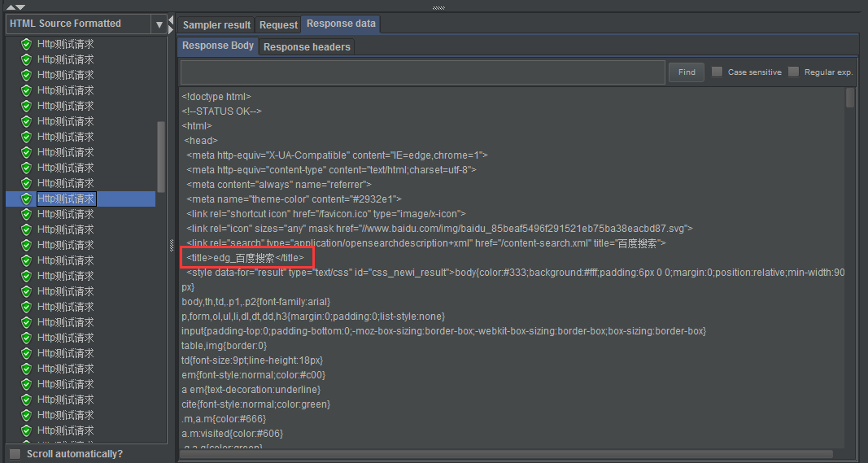This screenshot has height=463, width=868.
Task: Click the "table,img{border:0}" line
Action: (225, 346)
